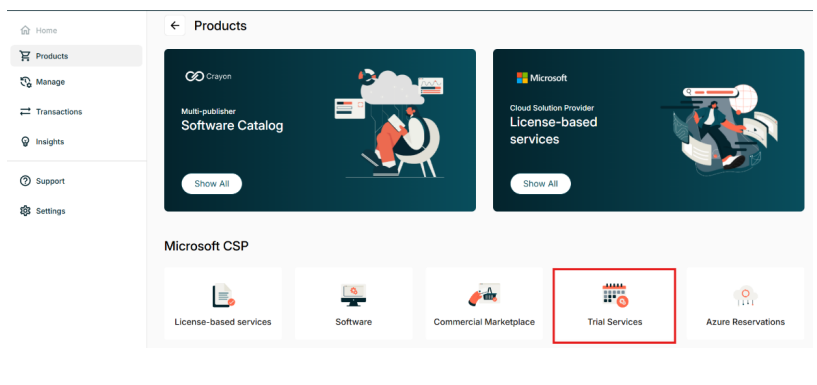Open the Commercial Marketplace card label
This screenshot has width=817, height=385.
484,322
